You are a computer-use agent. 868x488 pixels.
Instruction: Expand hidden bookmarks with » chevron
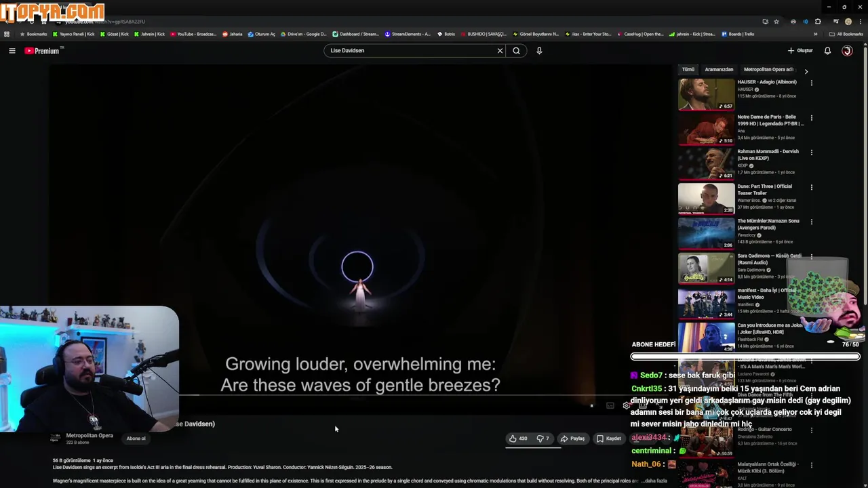point(816,34)
